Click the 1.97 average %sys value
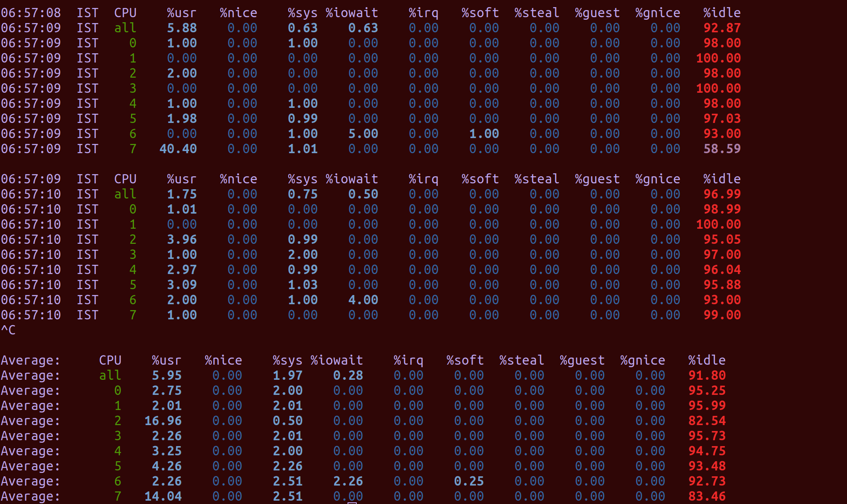Viewport: 847px width, 504px height. pos(288,376)
